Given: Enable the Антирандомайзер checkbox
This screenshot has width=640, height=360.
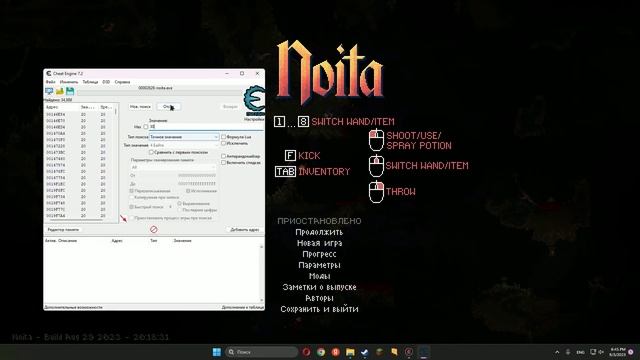Looking at the screenshot, I should pos(224,156).
